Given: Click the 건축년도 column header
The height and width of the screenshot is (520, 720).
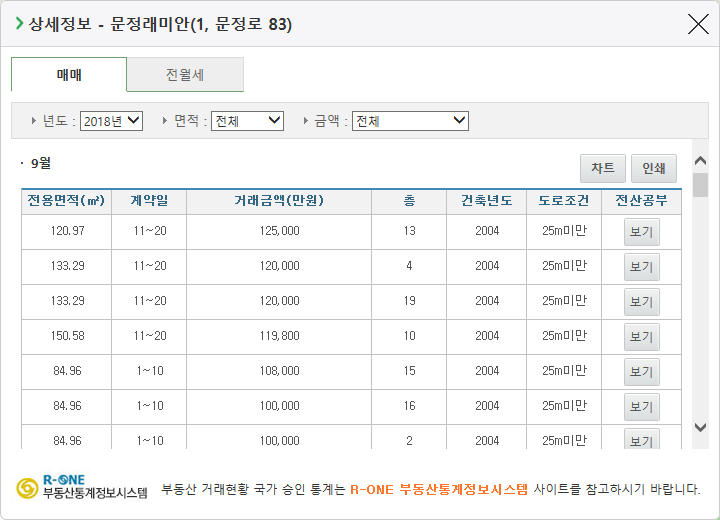Looking at the screenshot, I should [487, 201].
